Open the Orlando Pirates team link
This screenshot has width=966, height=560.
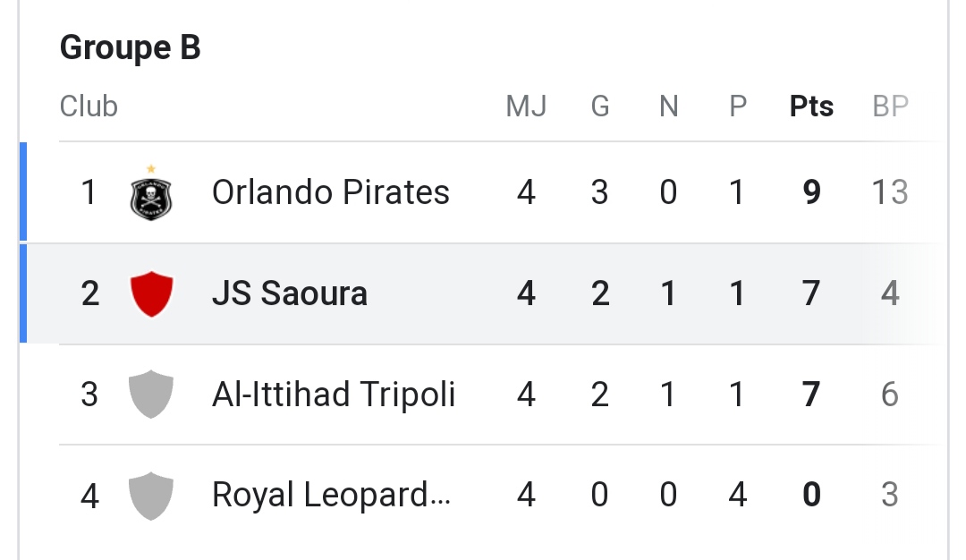330,192
